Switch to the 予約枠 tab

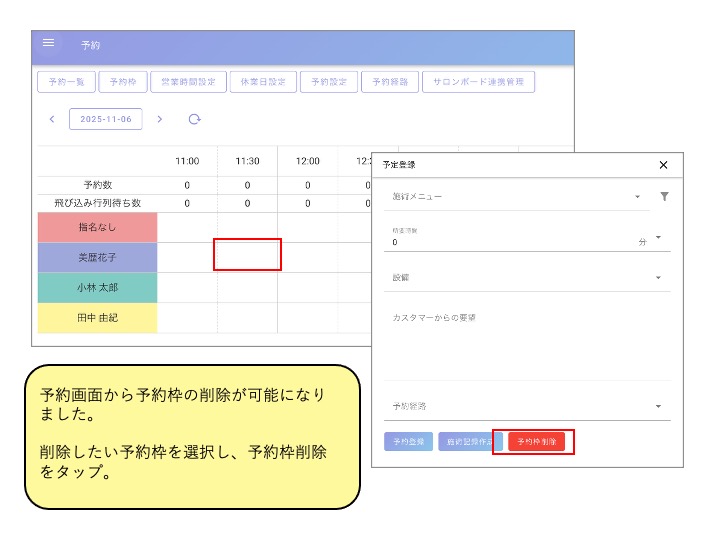[122, 82]
